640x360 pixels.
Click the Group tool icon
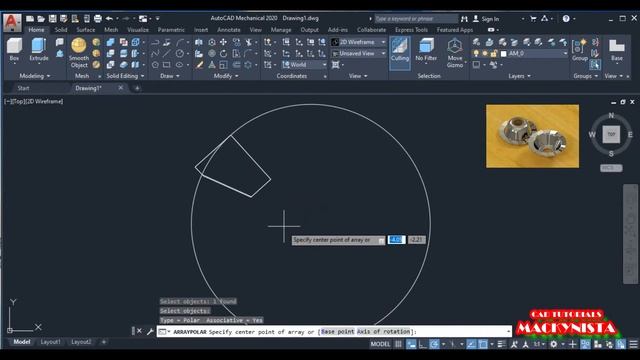(x=580, y=49)
